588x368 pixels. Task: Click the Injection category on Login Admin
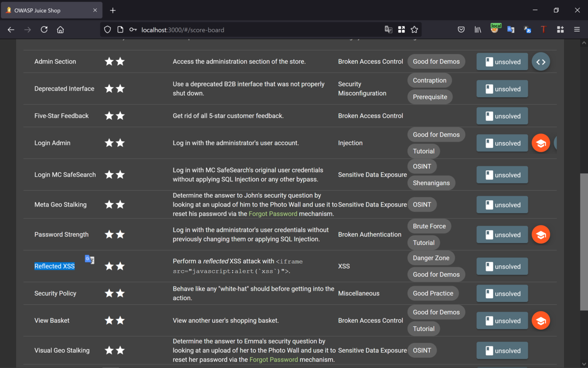click(350, 143)
